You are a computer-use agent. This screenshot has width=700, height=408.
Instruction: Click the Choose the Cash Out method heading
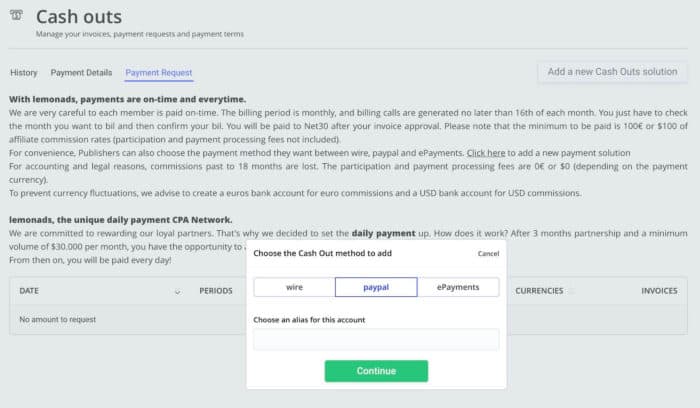[x=322, y=253]
